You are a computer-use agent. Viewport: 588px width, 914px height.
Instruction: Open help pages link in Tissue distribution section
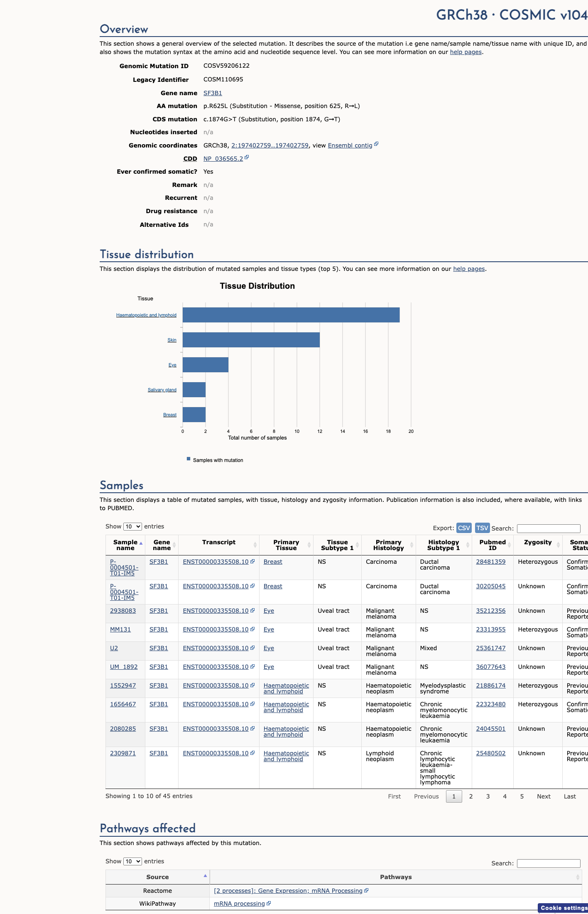469,269
